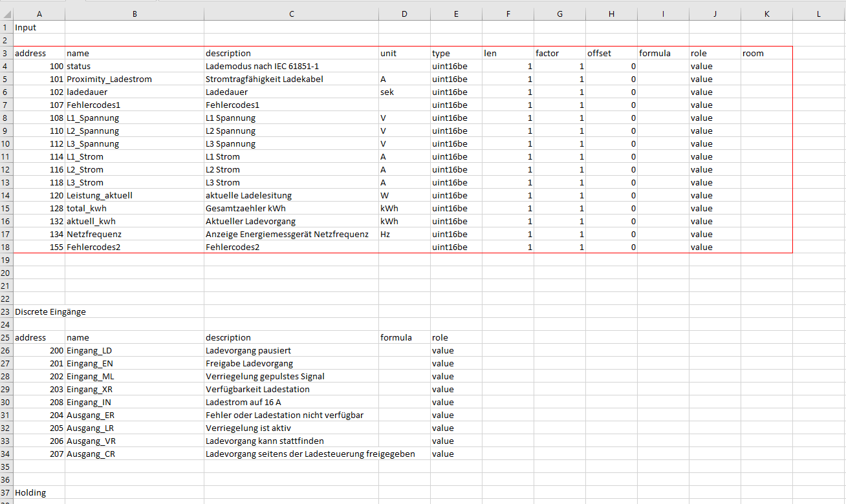Click 'Anzeige Energiemessgerät Netzfrequenz' cell
The height and width of the screenshot is (504, 846).
coord(292,234)
